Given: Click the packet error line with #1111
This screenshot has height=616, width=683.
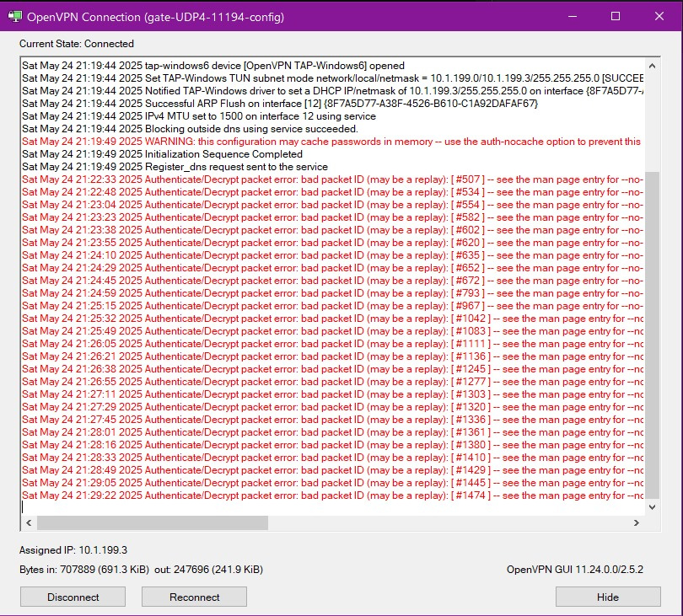Looking at the screenshot, I should pos(332,344).
